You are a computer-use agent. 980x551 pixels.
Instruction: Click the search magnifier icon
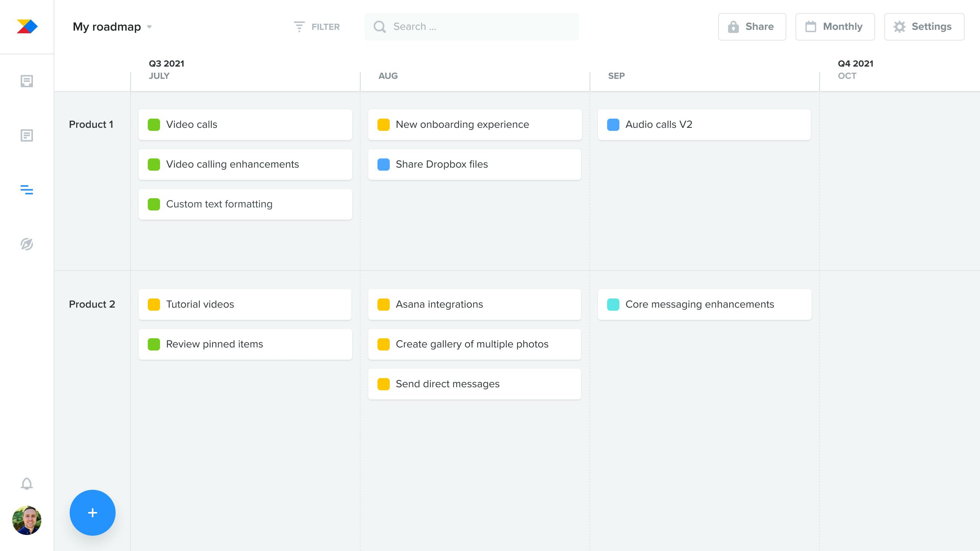pos(380,27)
